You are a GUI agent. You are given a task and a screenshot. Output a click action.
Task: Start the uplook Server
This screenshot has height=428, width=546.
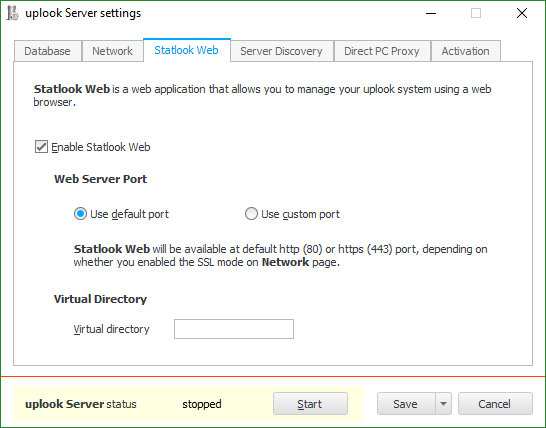coord(310,404)
